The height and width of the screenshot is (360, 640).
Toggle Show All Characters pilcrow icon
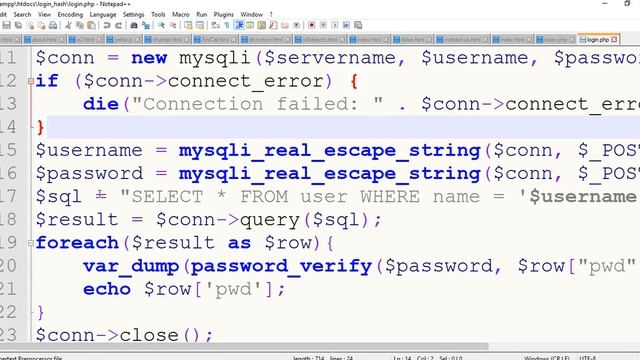(x=227, y=25)
